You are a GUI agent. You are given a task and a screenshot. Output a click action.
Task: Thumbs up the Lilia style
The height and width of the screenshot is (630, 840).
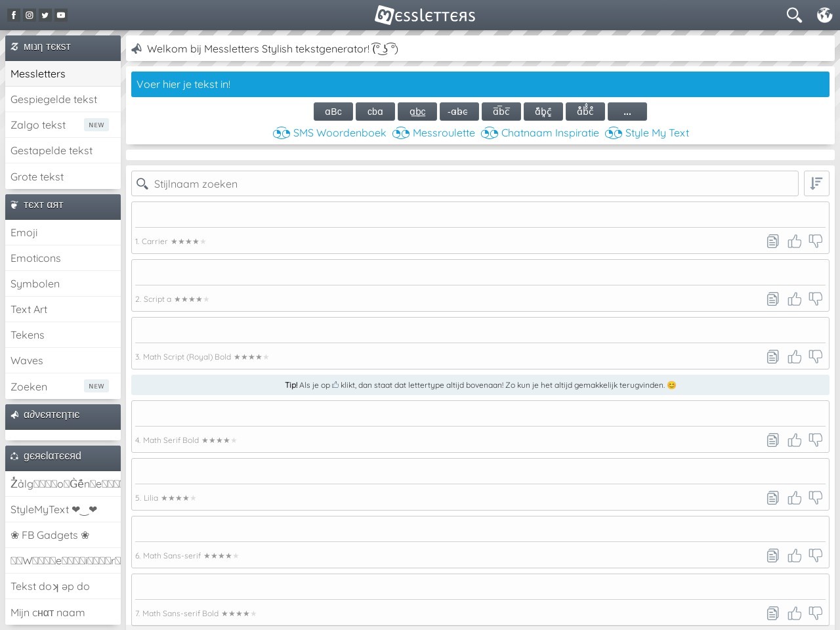(795, 498)
